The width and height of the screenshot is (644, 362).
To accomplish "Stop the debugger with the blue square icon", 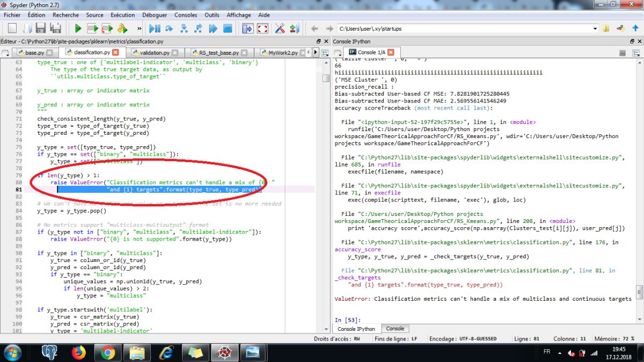I will [x=227, y=28].
